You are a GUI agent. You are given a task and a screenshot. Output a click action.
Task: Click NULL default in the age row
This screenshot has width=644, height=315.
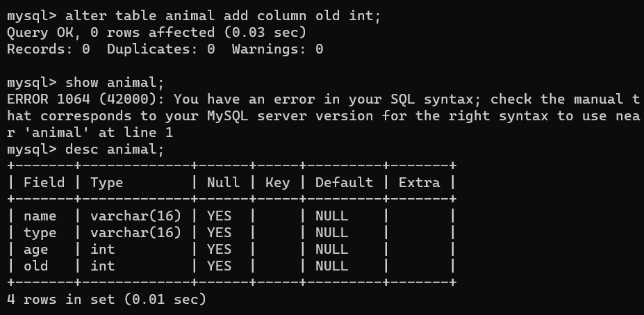331,250
